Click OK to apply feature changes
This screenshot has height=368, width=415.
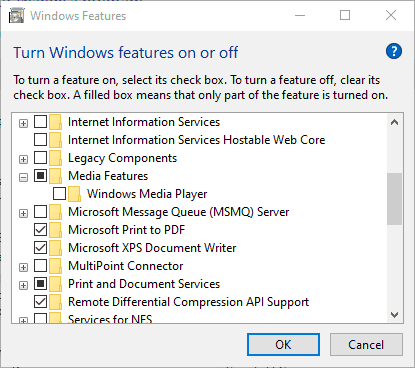click(283, 345)
